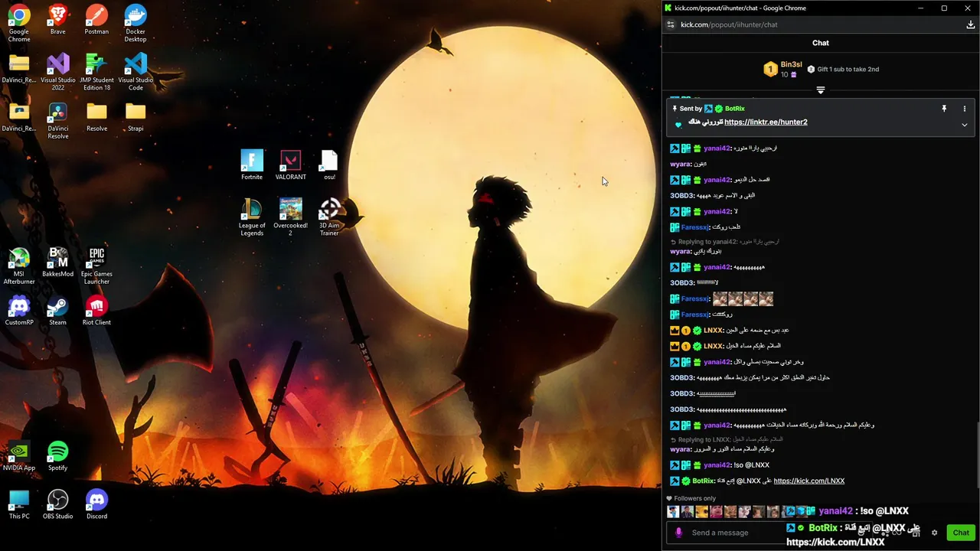Viewport: 980px width, 551px height.
Task: Select the NVIDIA App desktop icon
Action: click(x=19, y=456)
